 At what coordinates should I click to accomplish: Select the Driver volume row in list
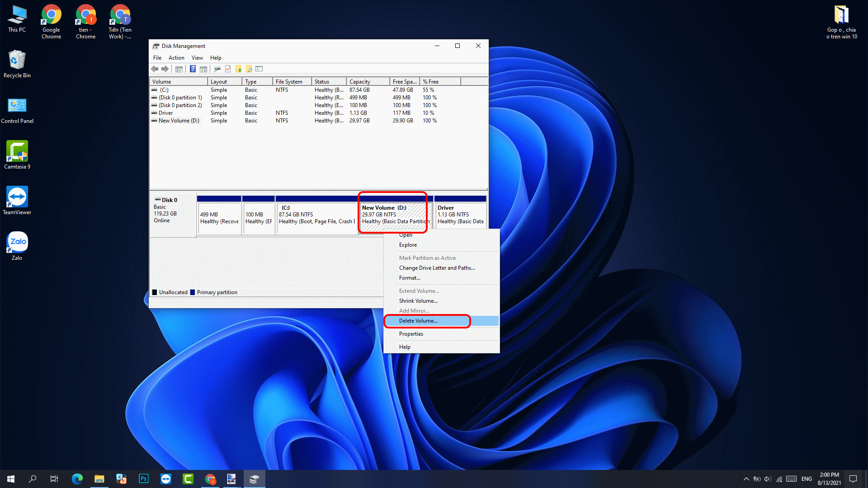click(x=166, y=113)
